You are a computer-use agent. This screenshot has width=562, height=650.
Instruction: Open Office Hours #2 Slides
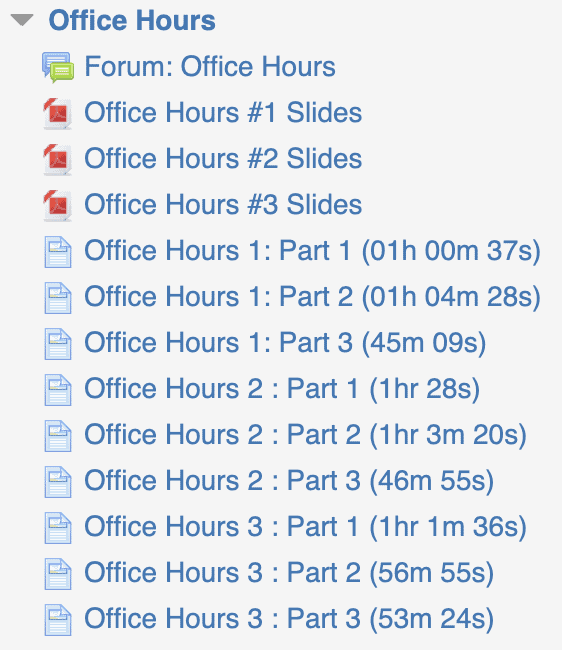coord(223,158)
